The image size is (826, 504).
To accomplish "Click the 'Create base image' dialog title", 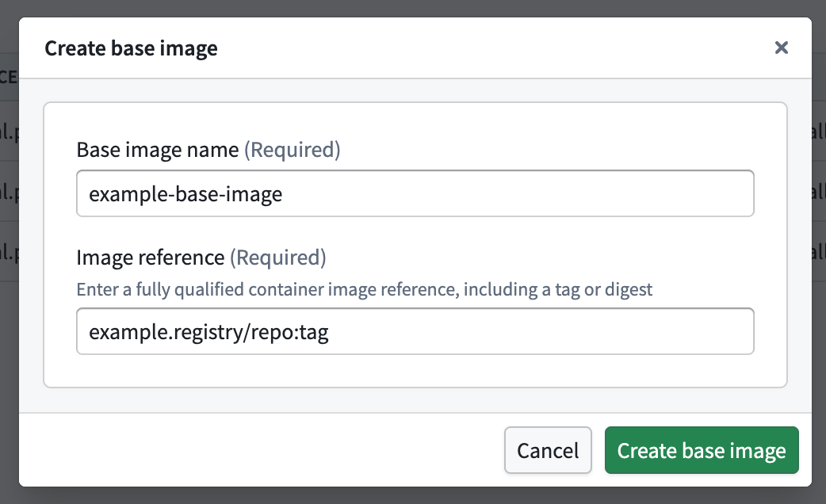I will [131, 48].
